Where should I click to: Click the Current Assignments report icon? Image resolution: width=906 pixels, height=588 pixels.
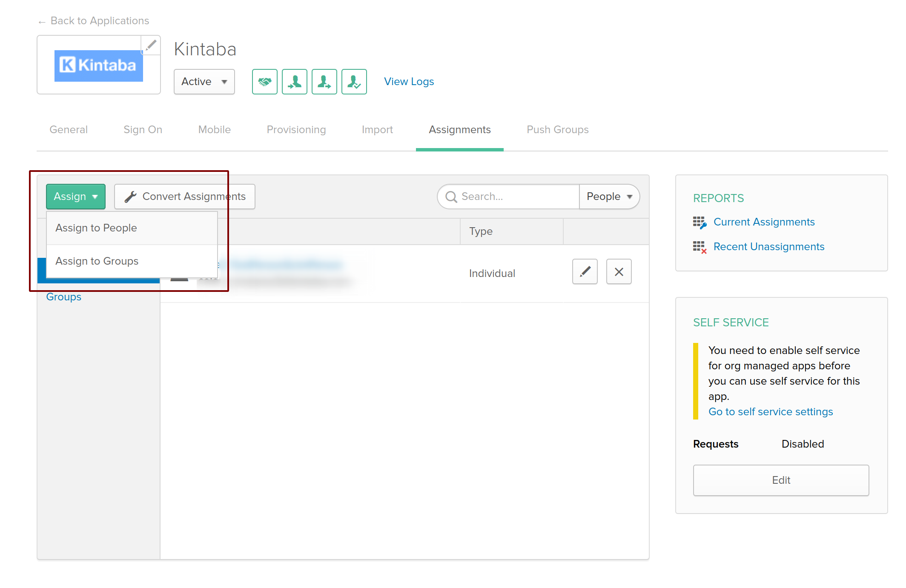point(699,222)
